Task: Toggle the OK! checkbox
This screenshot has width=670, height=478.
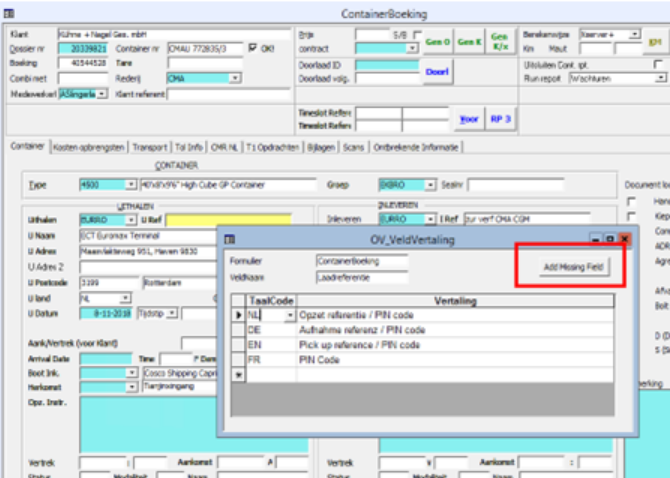Action: 253,47
